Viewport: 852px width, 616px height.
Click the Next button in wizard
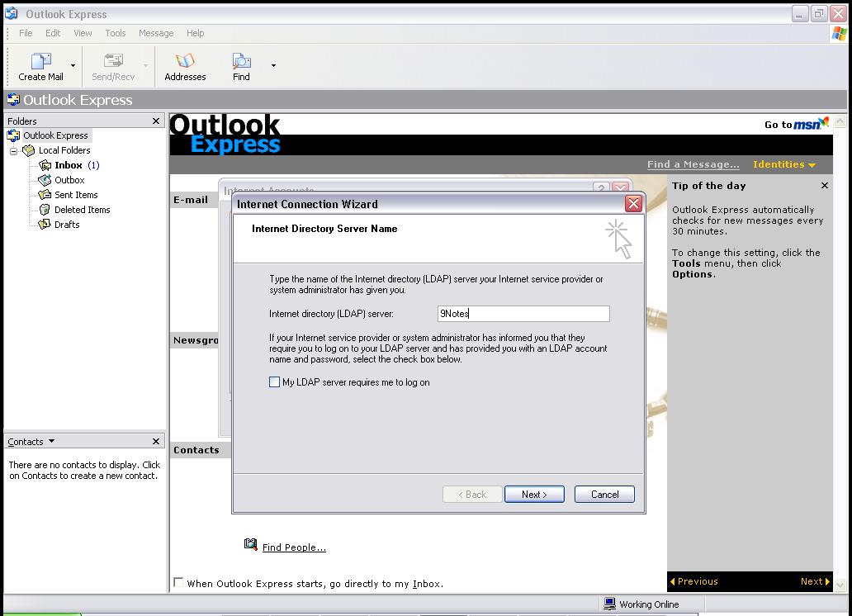click(534, 495)
